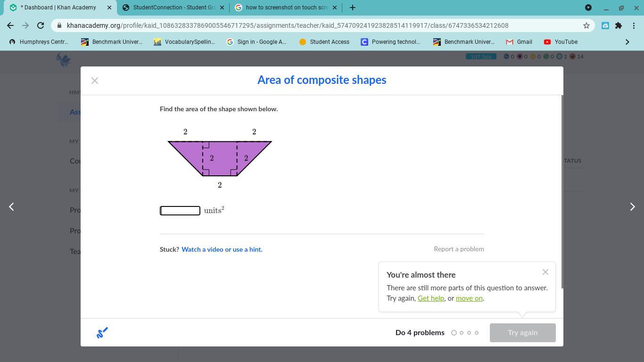Open Sign in - Google A... bookmark

point(256,42)
